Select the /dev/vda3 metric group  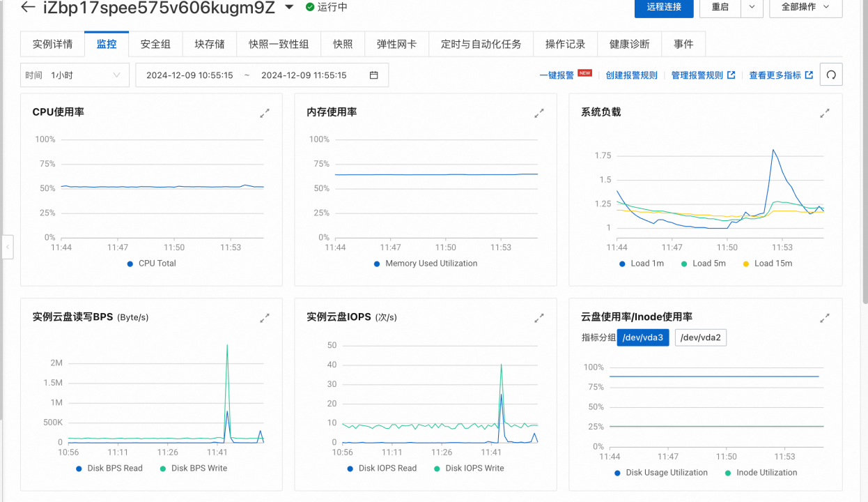(643, 337)
